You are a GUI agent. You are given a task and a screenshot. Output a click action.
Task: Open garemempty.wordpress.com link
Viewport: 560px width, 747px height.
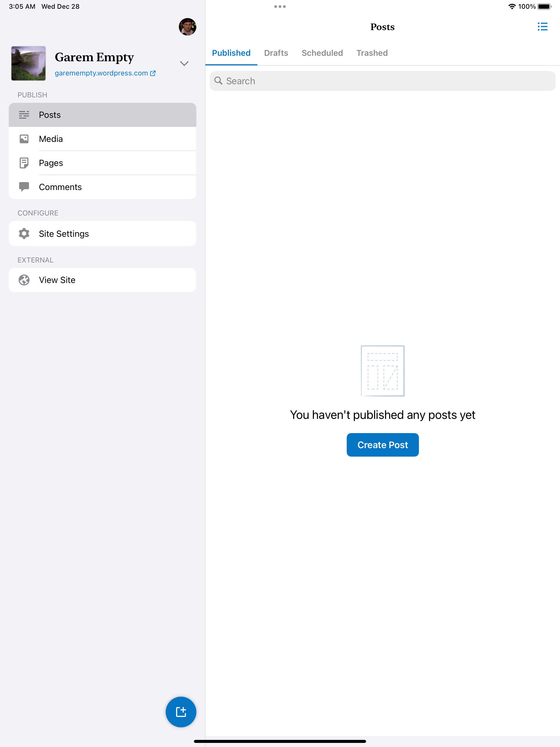(101, 73)
